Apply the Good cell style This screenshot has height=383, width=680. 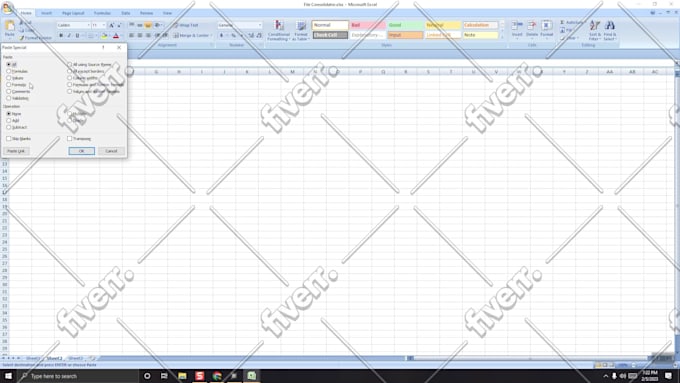click(x=405, y=25)
